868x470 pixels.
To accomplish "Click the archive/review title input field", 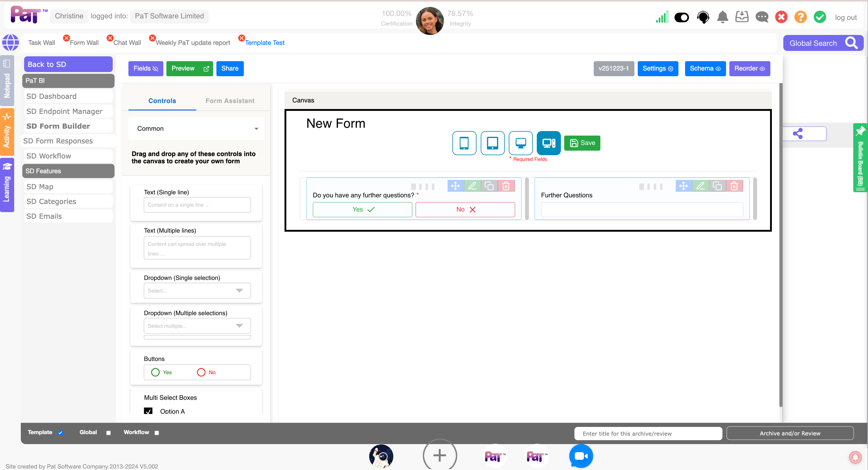I will pos(648,433).
